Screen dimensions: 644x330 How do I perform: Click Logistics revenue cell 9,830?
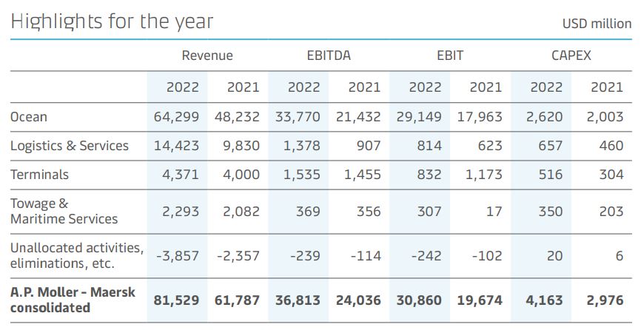tap(241, 146)
